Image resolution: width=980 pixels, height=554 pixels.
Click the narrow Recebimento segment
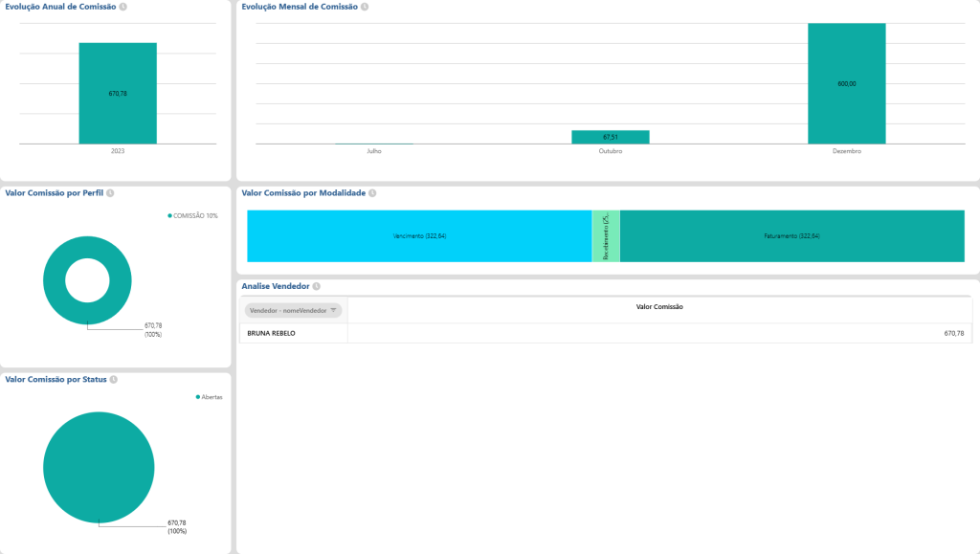pyautogui.click(x=607, y=235)
